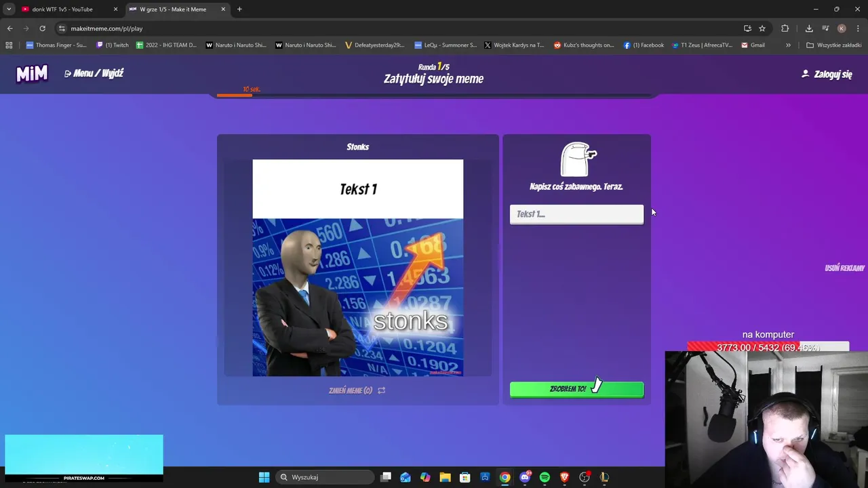This screenshot has height=488, width=868.
Task: Click the round timer progress bar
Action: coord(434,95)
